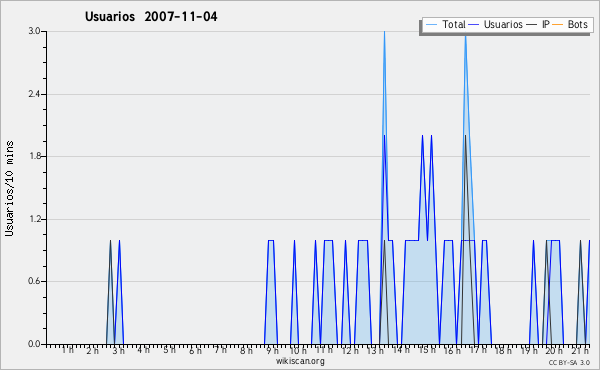The height and width of the screenshot is (370, 600).
Task: Click the '12 h' x-axis label
Action: 350,350
